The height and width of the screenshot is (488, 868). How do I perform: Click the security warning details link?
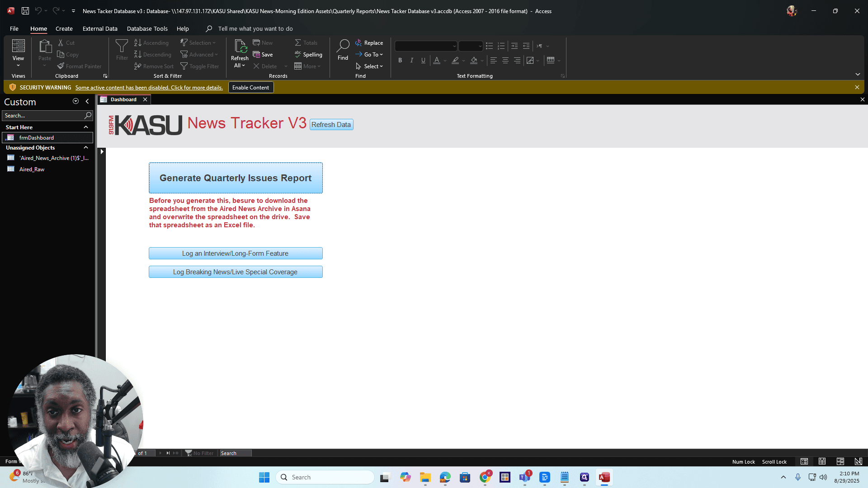coord(149,88)
